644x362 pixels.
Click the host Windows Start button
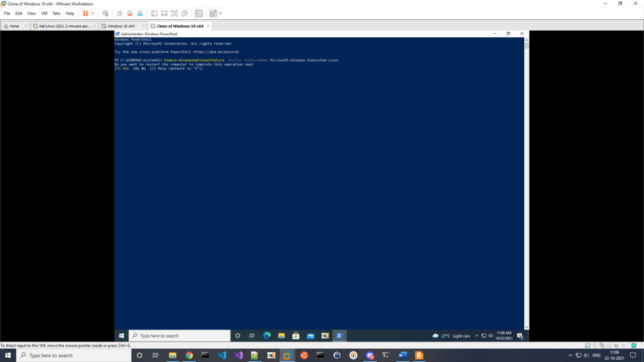(x=8, y=355)
